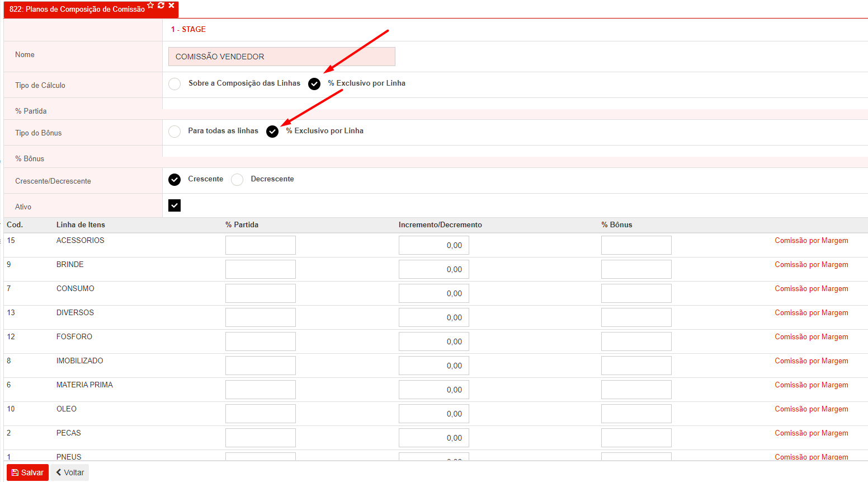
Task: Click Incremento/Decremento field for MATERIA PRIMA
Action: point(434,390)
